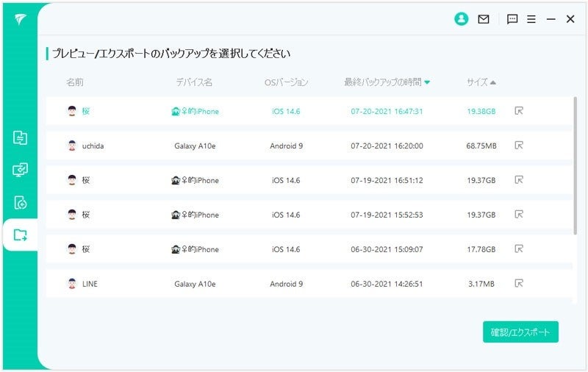588x372 pixels.
Task: Open the hamburger menu in title bar
Action: (x=531, y=19)
